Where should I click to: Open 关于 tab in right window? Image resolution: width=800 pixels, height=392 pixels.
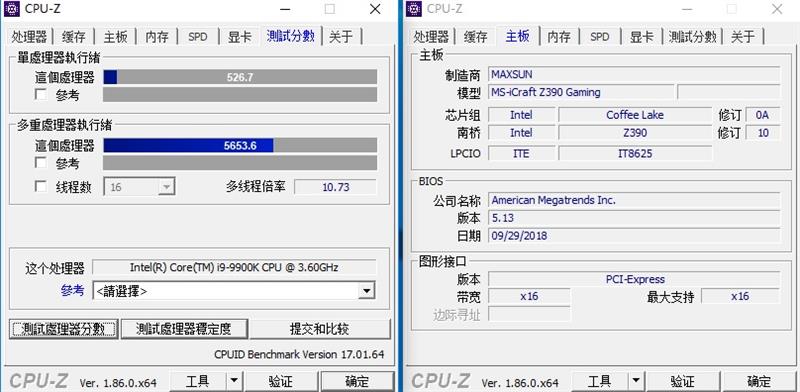pos(743,37)
